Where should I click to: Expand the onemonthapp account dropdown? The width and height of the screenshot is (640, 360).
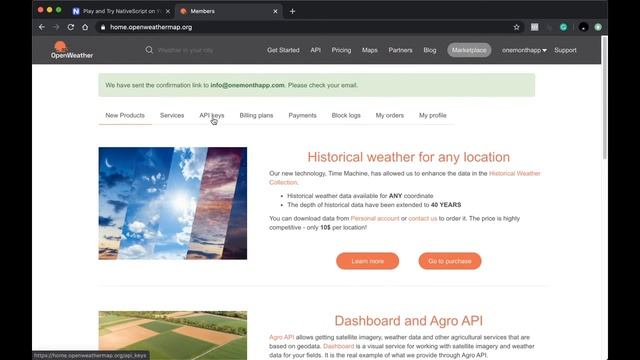(524, 50)
